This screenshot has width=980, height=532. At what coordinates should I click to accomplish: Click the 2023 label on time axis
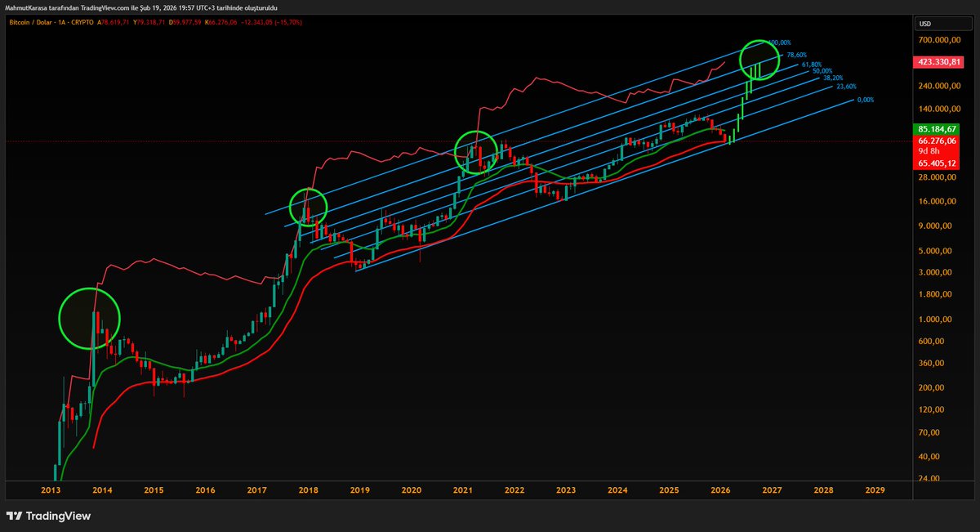coord(566,490)
